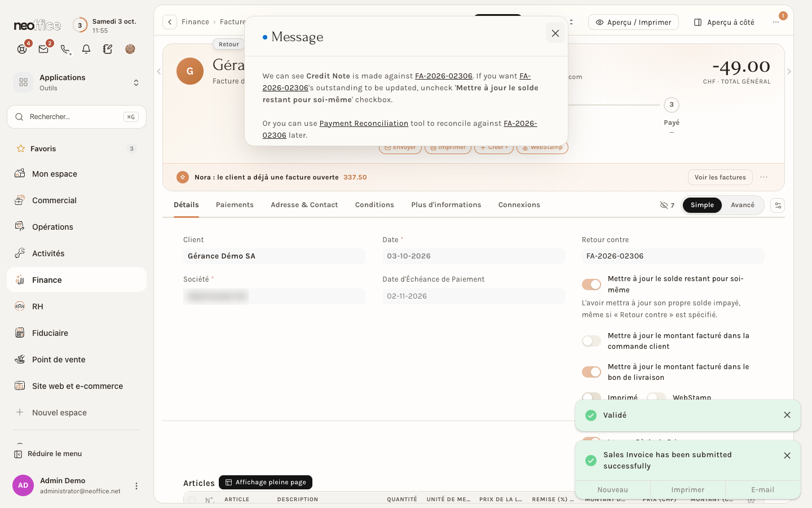812x508 pixels.
Task: Click the Opérations sidebar icon
Action: pos(20,226)
